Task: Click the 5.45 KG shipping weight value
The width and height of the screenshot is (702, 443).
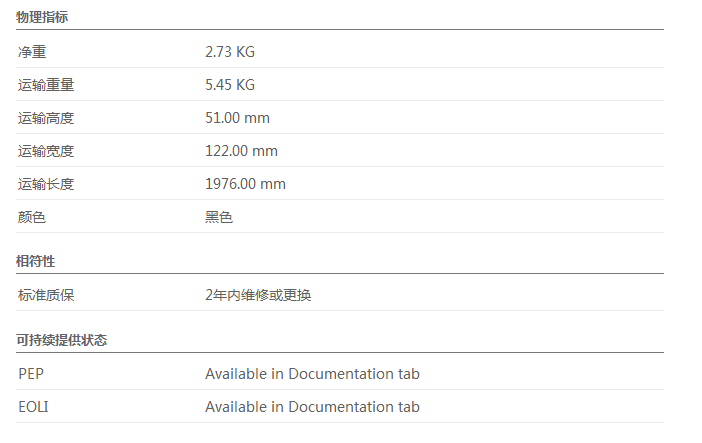Action: coord(230,85)
